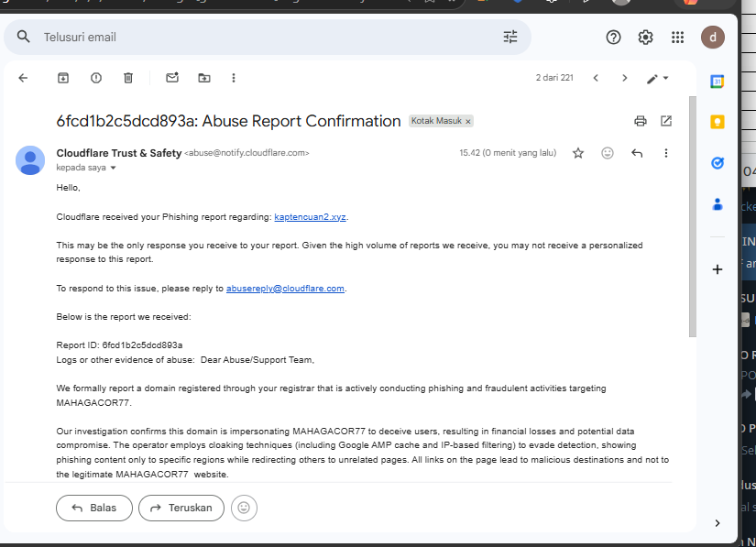Open message more options menu
Image resolution: width=756 pixels, height=547 pixels.
(666, 153)
